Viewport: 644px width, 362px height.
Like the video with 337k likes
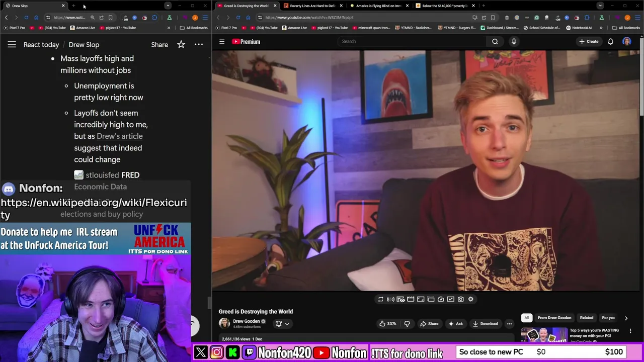coord(387,324)
